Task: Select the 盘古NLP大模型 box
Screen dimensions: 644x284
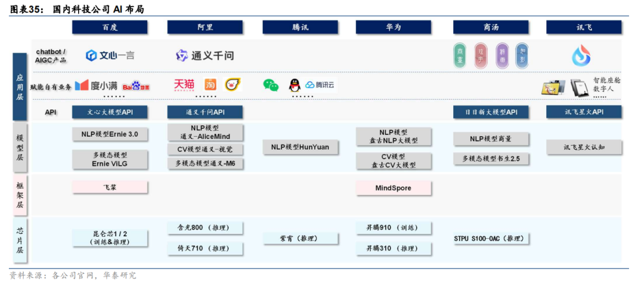Action: [x=394, y=136]
